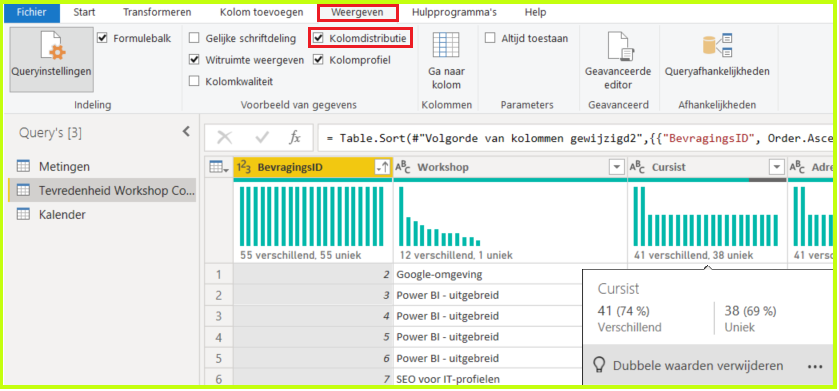
Task: Open the Geavanceerde editor
Action: (x=618, y=45)
